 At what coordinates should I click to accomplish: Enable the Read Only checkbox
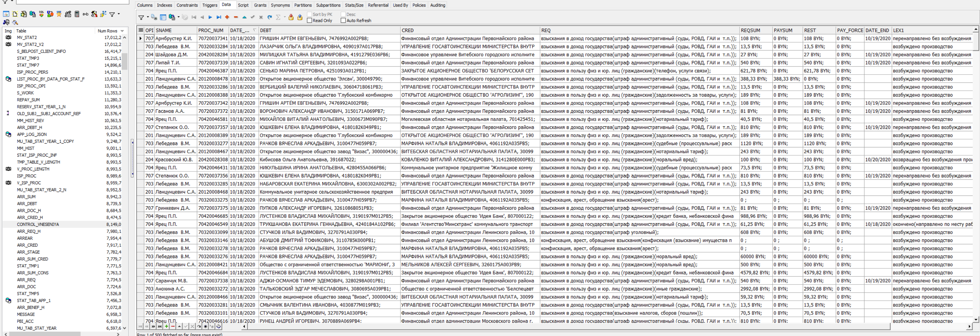(x=309, y=21)
